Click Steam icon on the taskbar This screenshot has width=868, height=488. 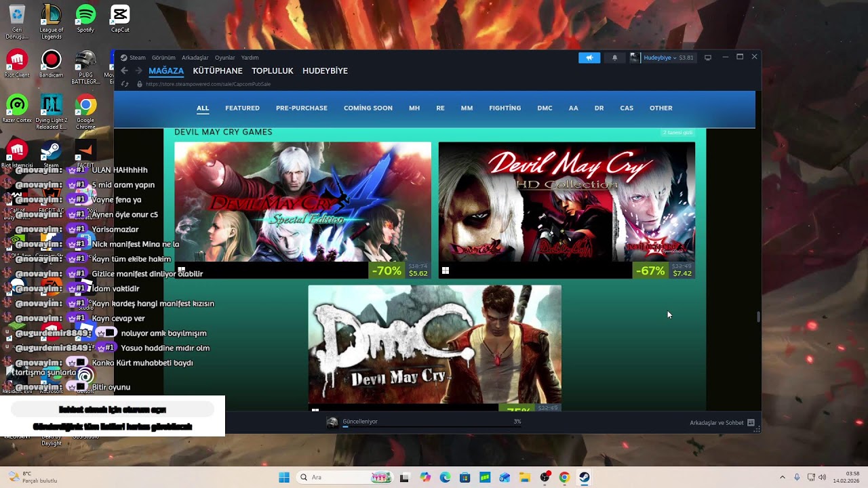pyautogui.click(x=584, y=477)
